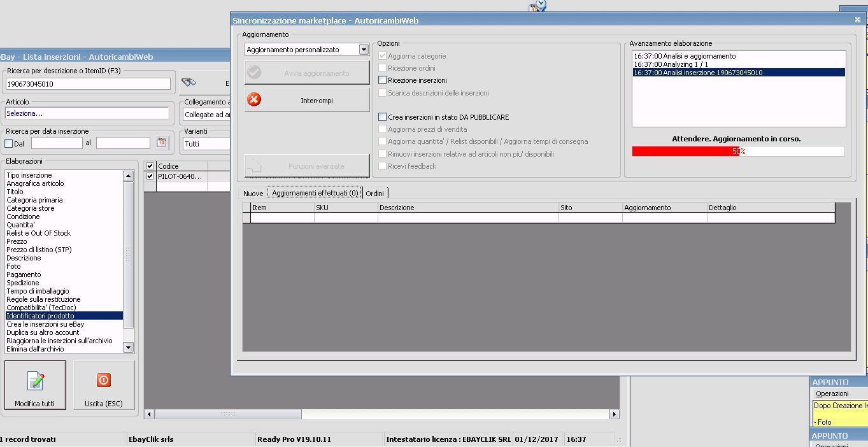Click the binoculars search icon
The height and width of the screenshot is (447, 868).
(x=189, y=82)
